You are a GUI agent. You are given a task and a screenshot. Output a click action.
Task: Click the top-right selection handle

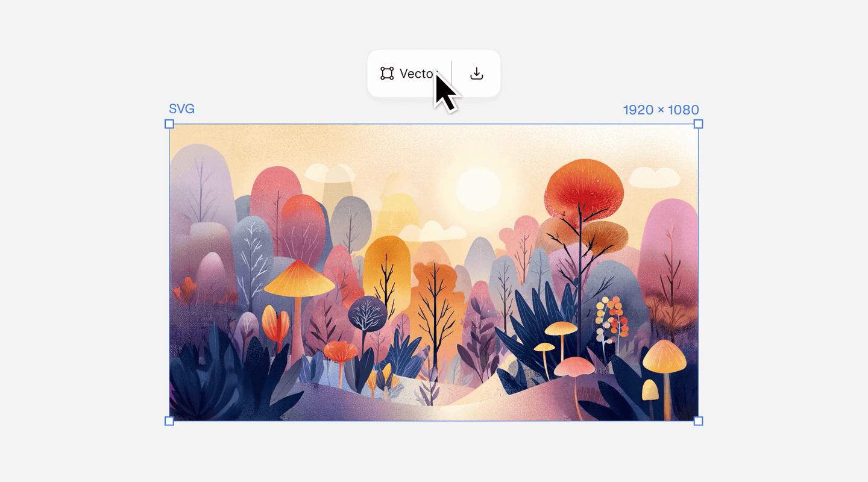point(698,124)
